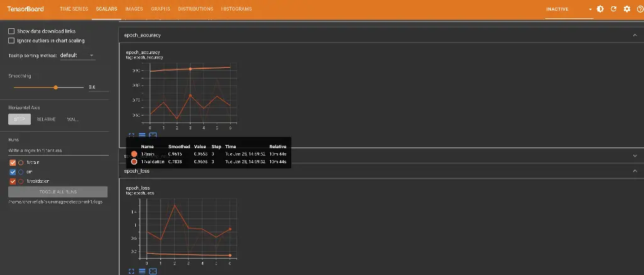Expand epoch_loss chart to full size
644x275 pixels.
pos(132,271)
